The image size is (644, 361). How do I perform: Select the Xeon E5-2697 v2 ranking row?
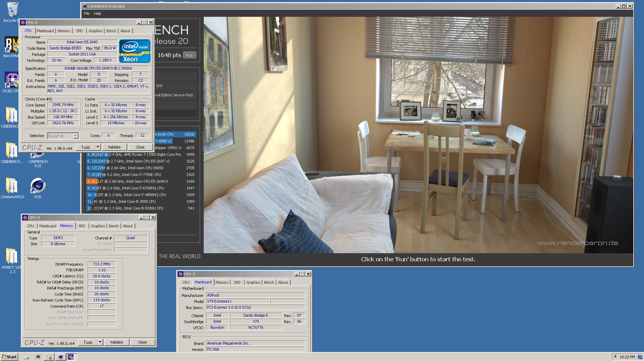click(x=141, y=161)
